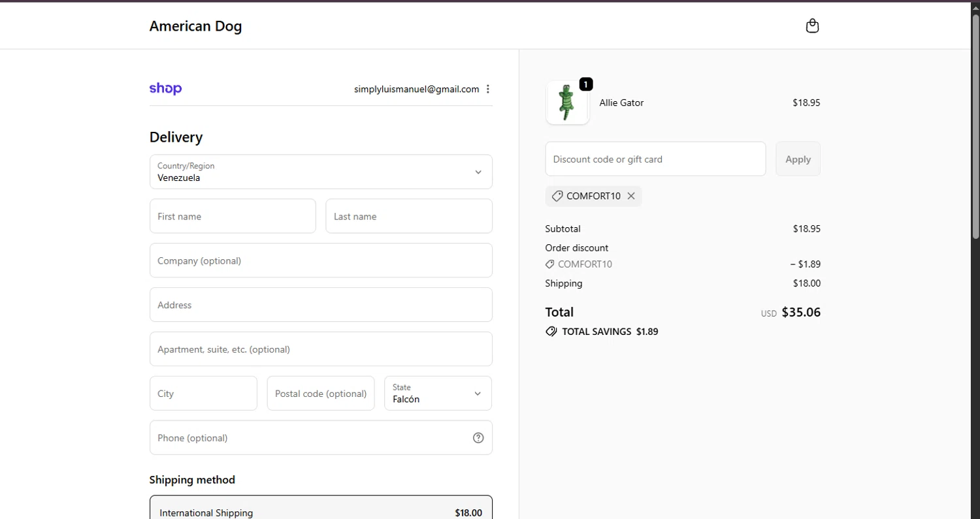The image size is (980, 519).
Task: Click the tag icon on COMFORT10 chip
Action: (x=557, y=196)
